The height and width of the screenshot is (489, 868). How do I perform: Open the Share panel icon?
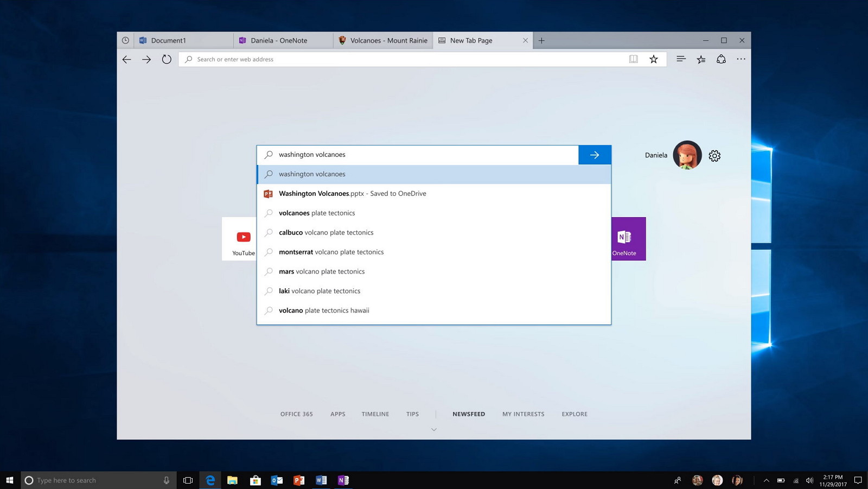(721, 59)
